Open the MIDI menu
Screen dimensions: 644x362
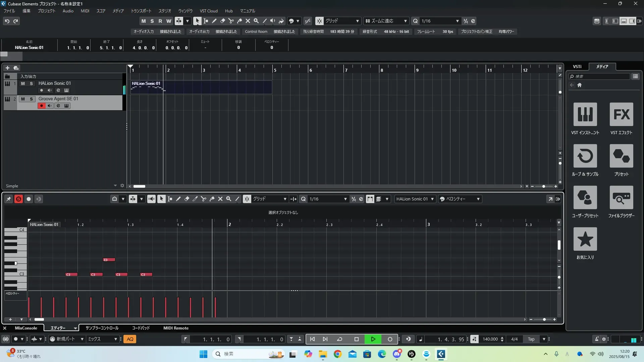pos(85,11)
